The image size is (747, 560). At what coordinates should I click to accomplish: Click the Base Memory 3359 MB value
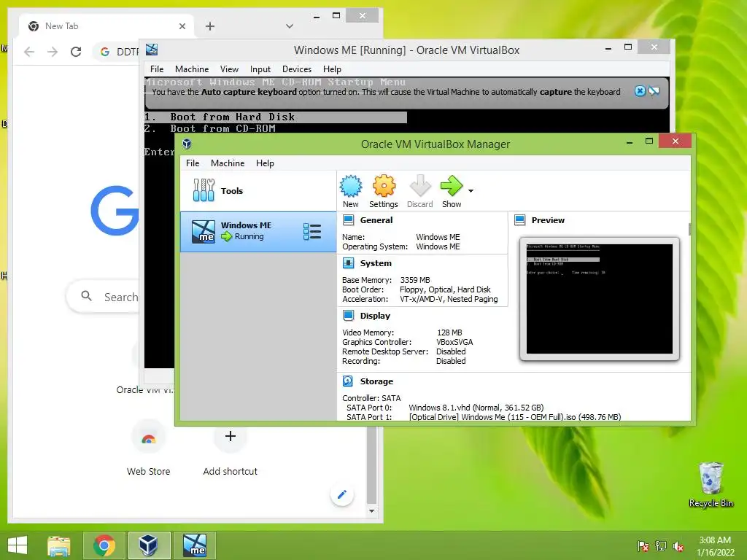[x=415, y=280]
